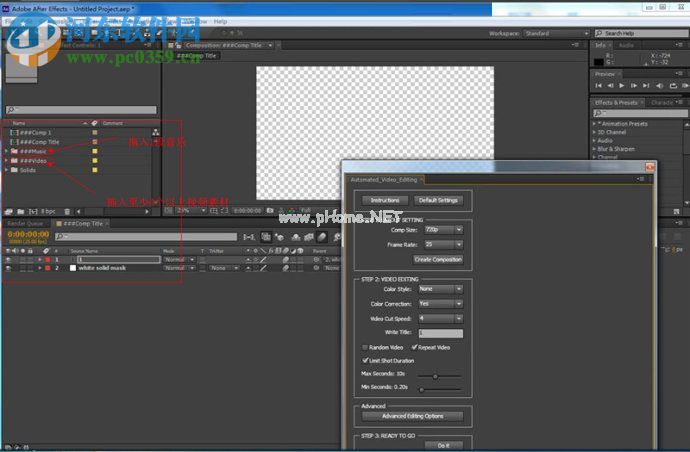Play the composition preview
Image resolution: width=690 pixels, height=452 pixels.
(x=622, y=86)
